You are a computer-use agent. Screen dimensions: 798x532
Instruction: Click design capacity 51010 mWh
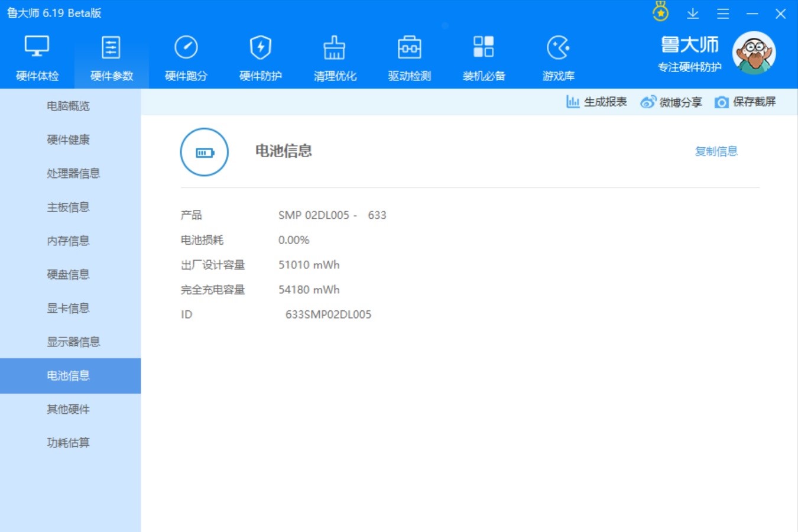309,265
